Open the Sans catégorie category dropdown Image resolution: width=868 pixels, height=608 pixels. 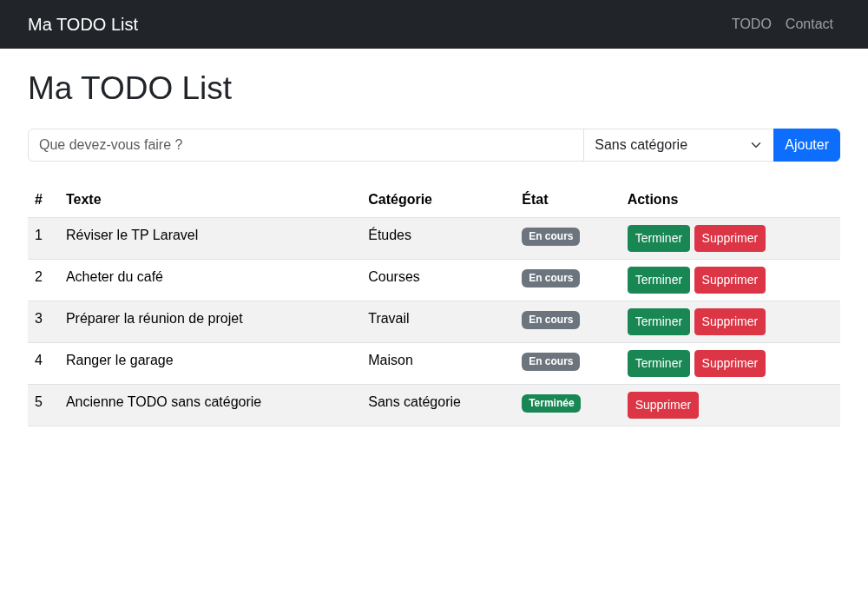point(678,145)
